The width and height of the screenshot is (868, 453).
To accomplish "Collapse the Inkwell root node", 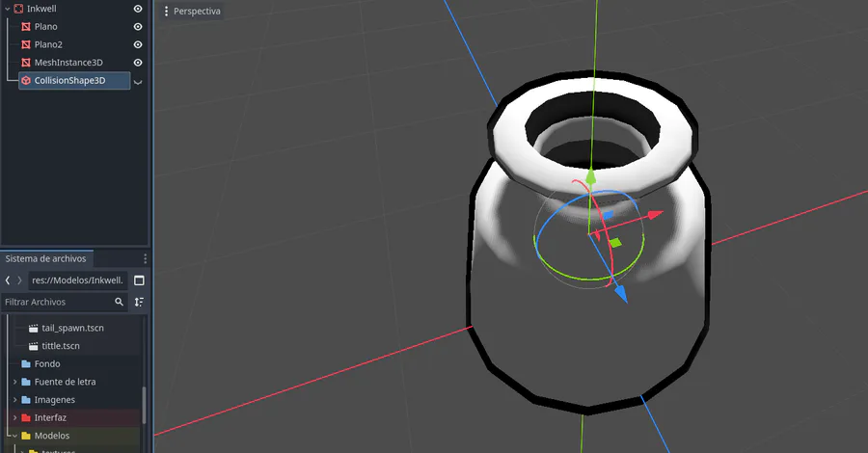I will tap(8, 9).
